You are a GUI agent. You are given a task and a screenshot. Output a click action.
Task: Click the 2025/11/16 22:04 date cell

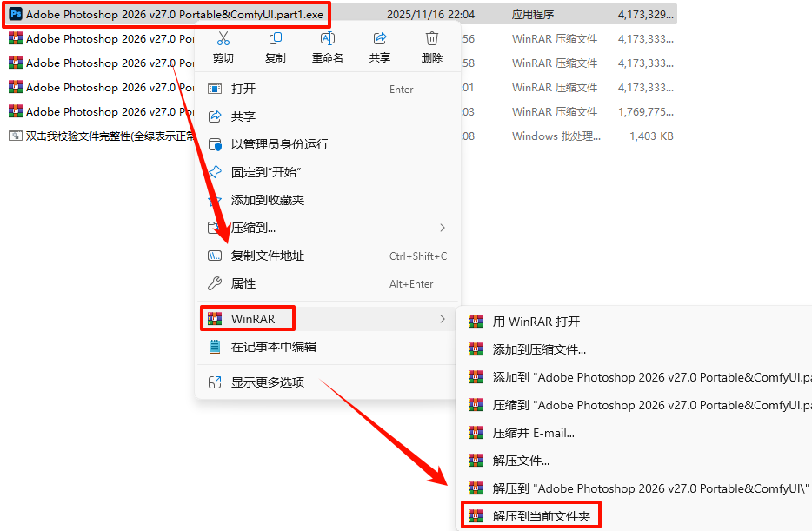pyautogui.click(x=431, y=15)
